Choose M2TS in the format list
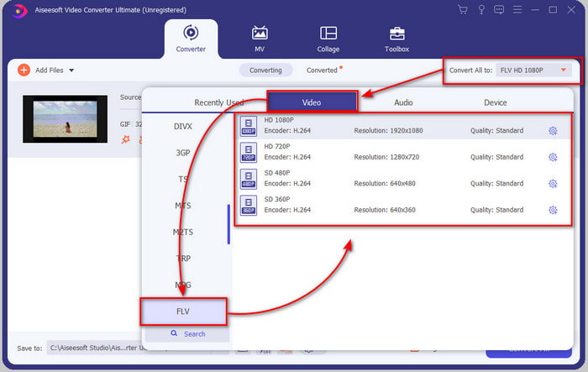The image size is (588, 372). (x=183, y=232)
